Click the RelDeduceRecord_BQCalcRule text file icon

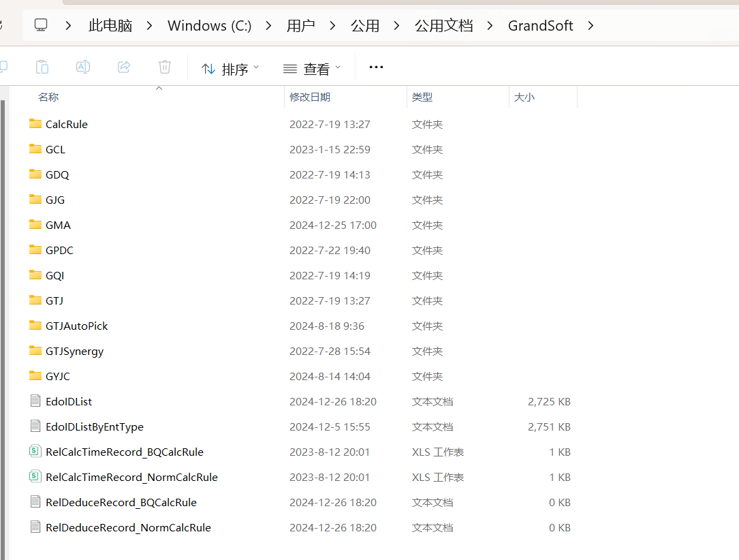coord(35,501)
